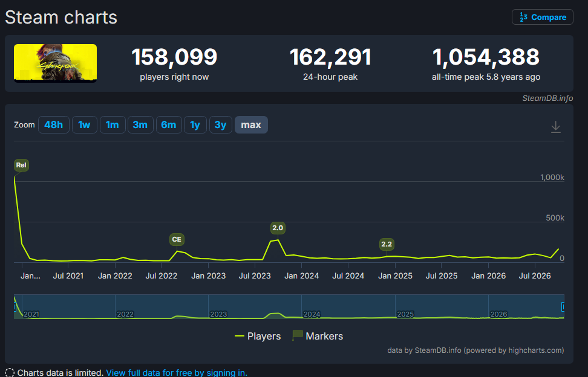Viewport: 588px width, 377px height.
Task: Switch zoom to 3y
Action: coord(220,124)
